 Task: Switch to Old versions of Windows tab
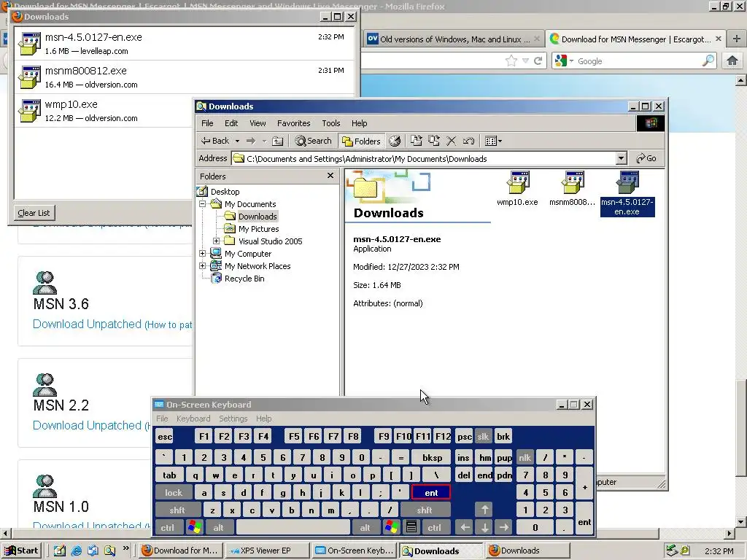tap(453, 39)
